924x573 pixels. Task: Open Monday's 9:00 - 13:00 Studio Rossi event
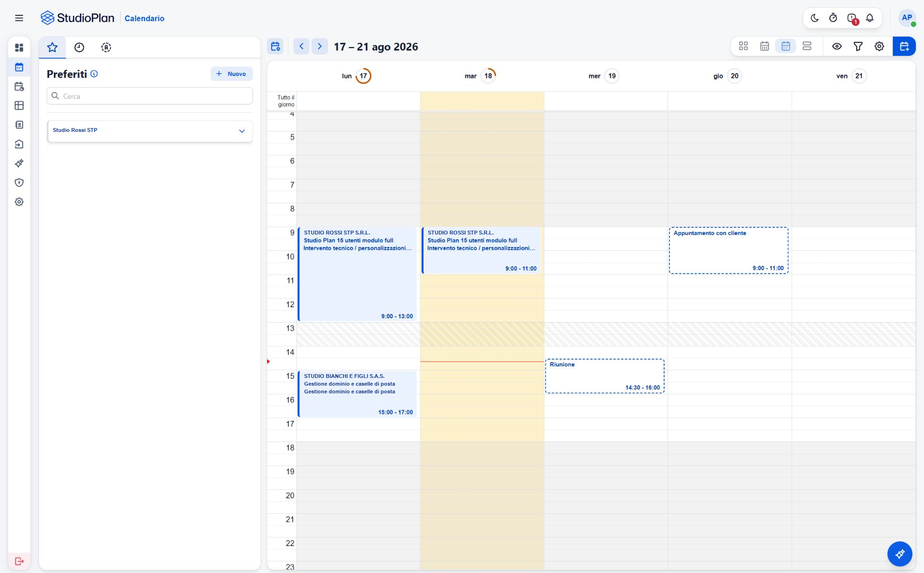(357, 274)
